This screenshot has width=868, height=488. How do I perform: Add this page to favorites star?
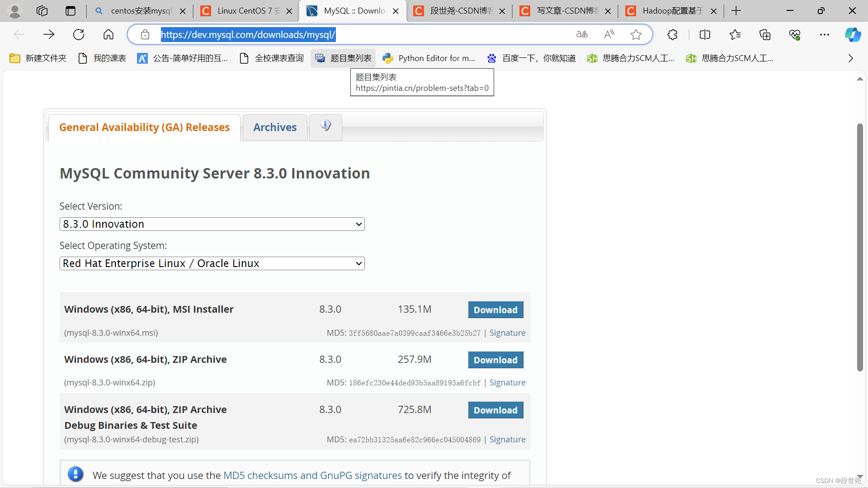point(636,34)
